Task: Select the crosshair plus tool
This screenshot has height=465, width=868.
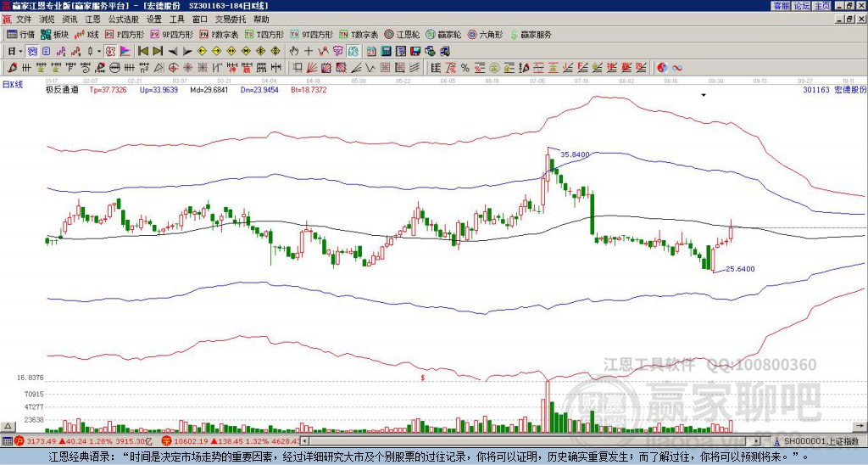Action: click(x=309, y=51)
